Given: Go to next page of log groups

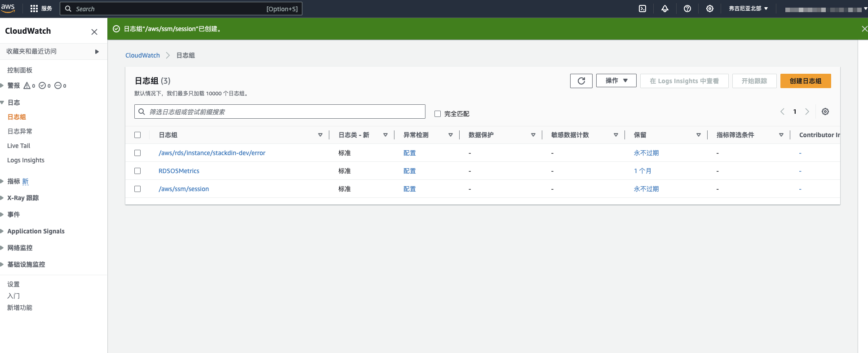Looking at the screenshot, I should pyautogui.click(x=807, y=112).
